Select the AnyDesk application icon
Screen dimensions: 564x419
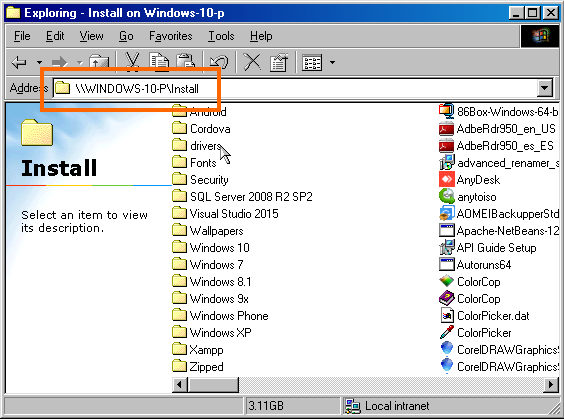coord(447,179)
